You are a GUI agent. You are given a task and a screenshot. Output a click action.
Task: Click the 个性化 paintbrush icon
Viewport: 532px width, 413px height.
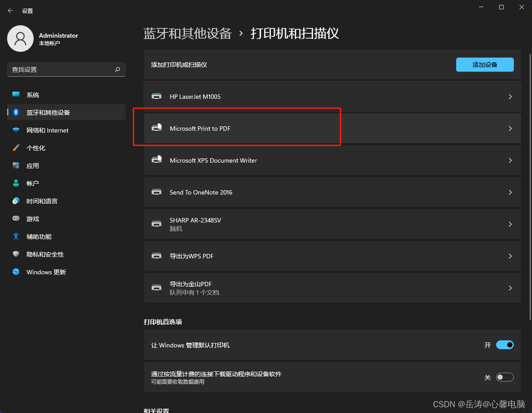(16, 148)
